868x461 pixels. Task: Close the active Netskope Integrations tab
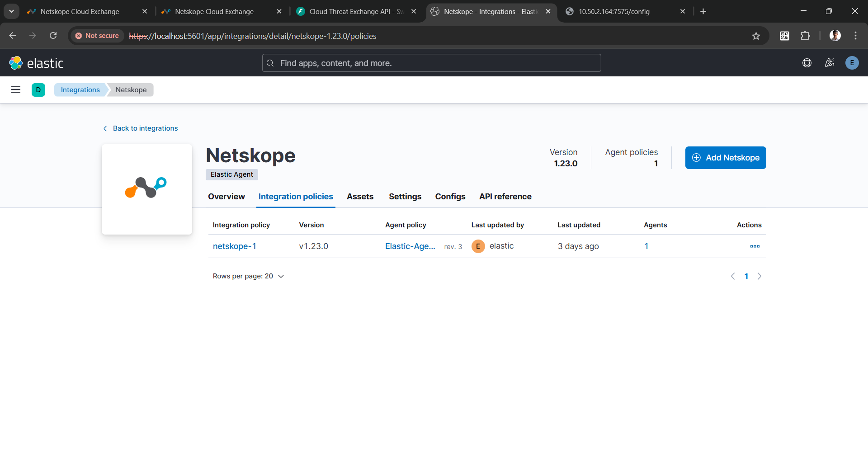(548, 11)
